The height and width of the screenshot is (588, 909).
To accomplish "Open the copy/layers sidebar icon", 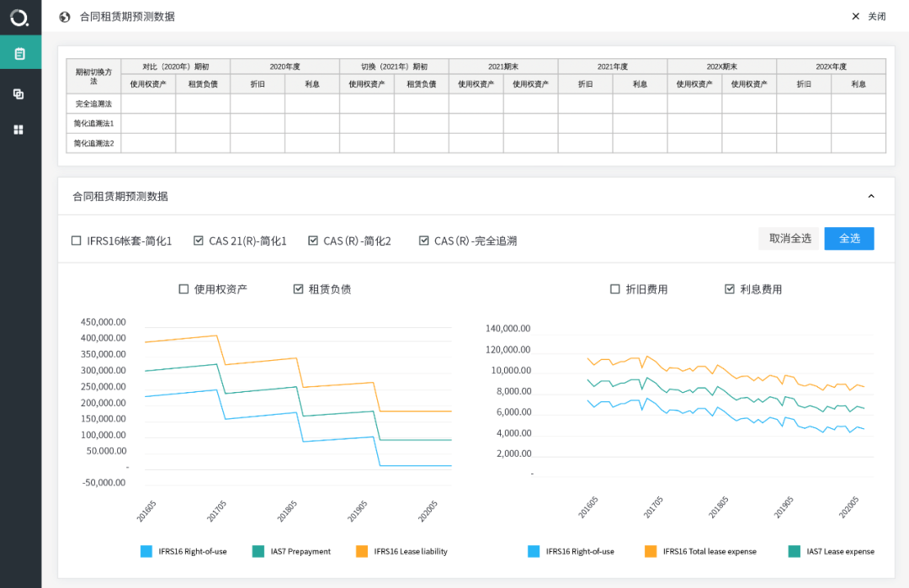I will (x=19, y=94).
